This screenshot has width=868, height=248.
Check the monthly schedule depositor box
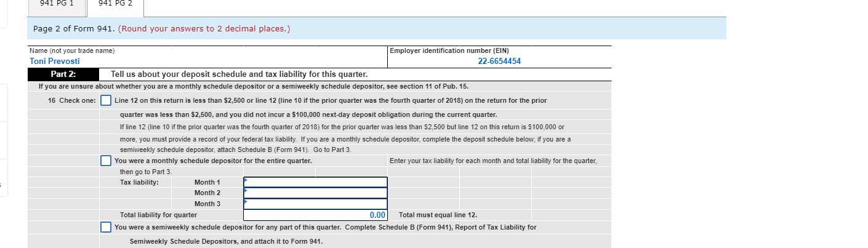(x=106, y=161)
